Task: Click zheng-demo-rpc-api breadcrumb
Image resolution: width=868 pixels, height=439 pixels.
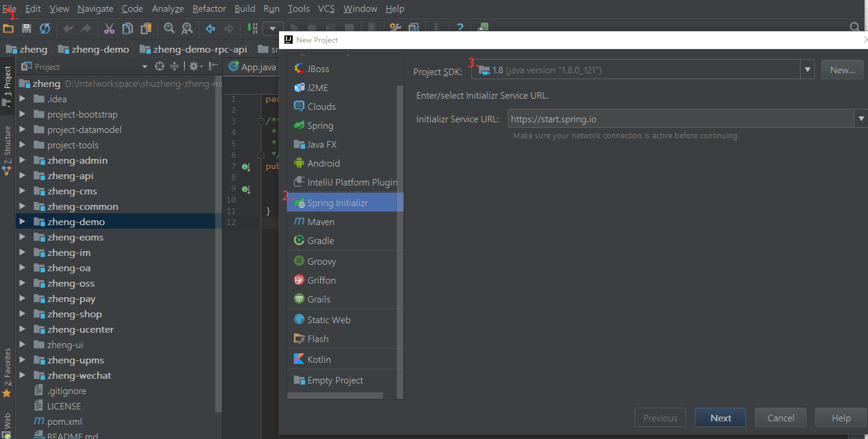Action: tap(193, 49)
